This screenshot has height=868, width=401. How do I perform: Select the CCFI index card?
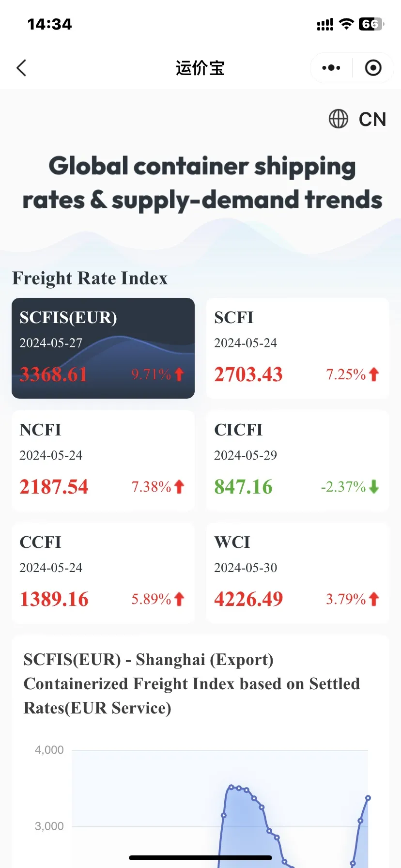[103, 573]
